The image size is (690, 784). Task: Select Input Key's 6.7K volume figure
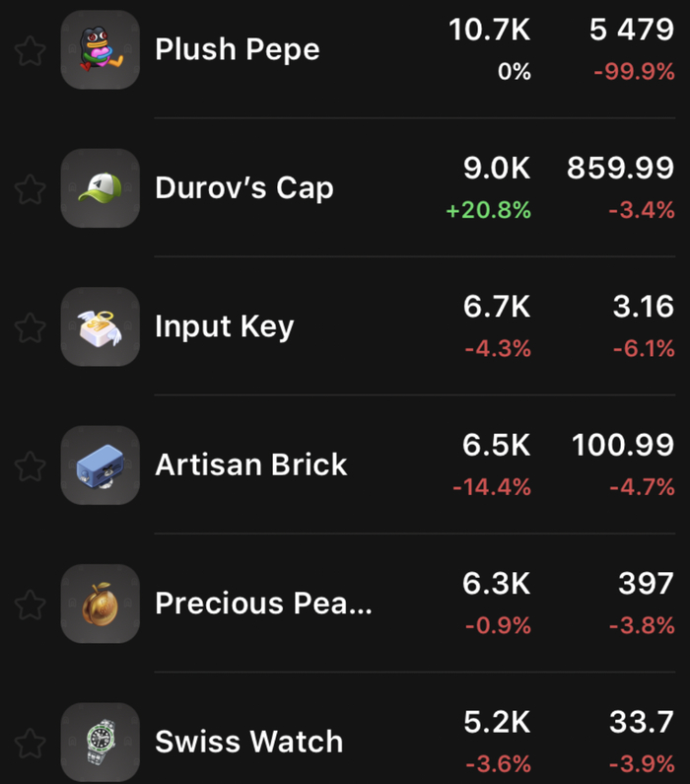pos(497,307)
